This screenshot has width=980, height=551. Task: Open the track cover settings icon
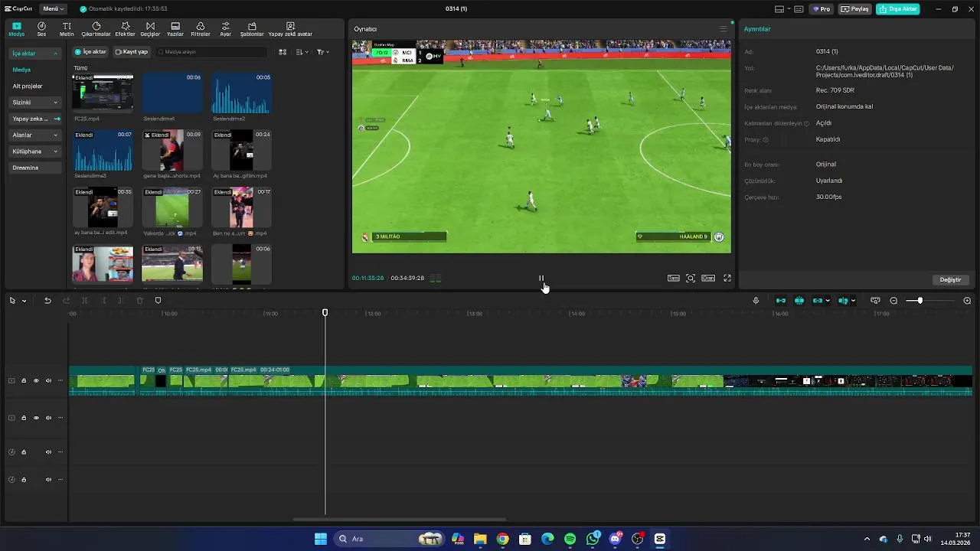pyautogui.click(x=875, y=301)
